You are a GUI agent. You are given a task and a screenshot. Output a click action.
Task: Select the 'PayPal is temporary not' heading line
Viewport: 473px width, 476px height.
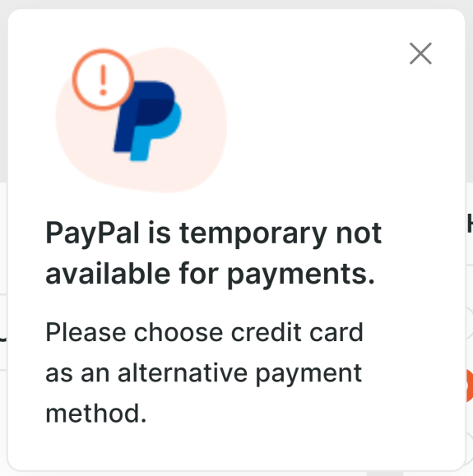pos(213,233)
